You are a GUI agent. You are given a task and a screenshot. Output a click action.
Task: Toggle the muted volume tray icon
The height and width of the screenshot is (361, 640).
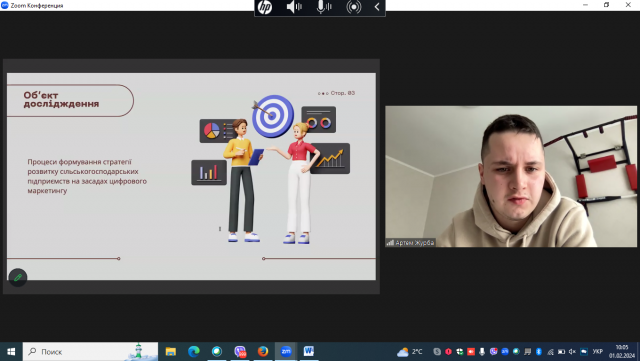tap(572, 352)
